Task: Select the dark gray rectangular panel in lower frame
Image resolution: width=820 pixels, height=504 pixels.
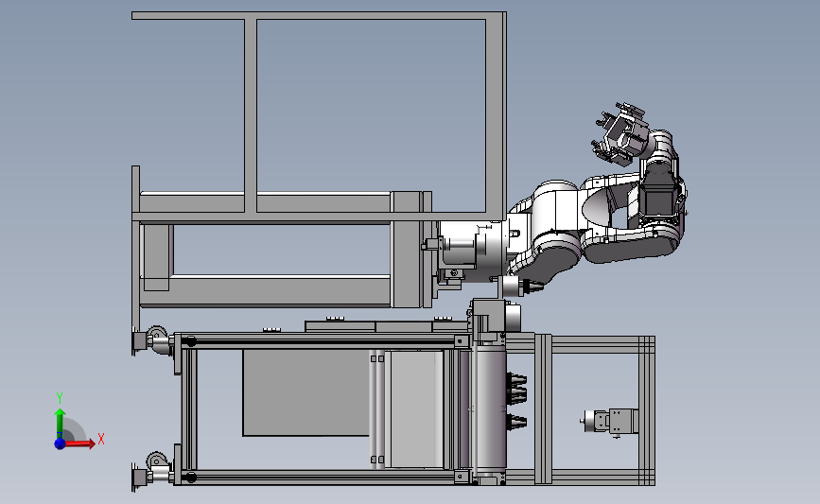Action: click(x=305, y=392)
